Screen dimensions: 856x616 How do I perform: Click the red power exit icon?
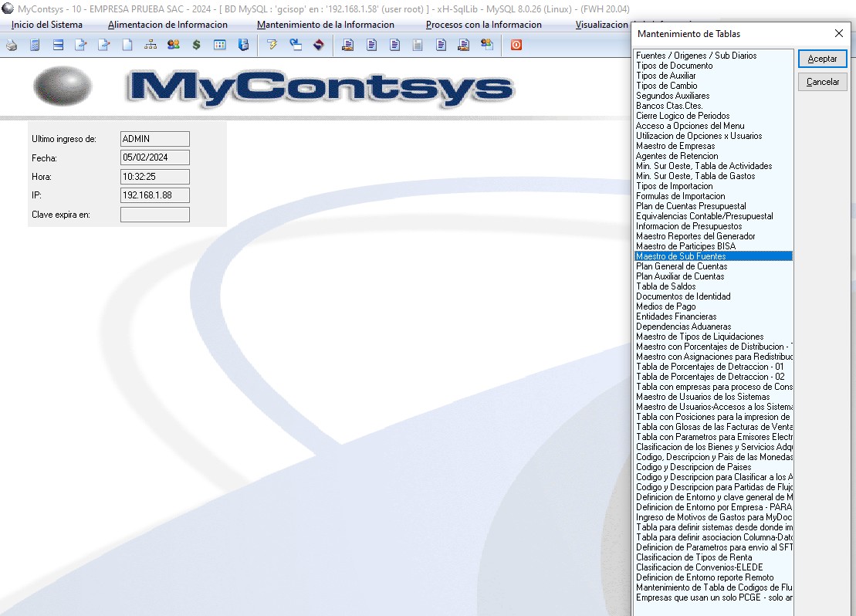[x=516, y=45]
